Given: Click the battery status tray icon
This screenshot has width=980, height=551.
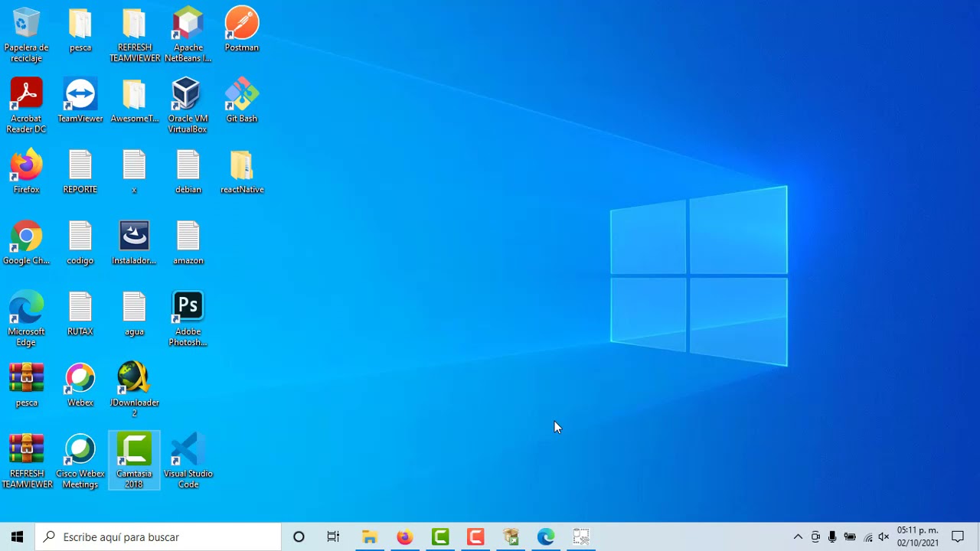Looking at the screenshot, I should 850,536.
